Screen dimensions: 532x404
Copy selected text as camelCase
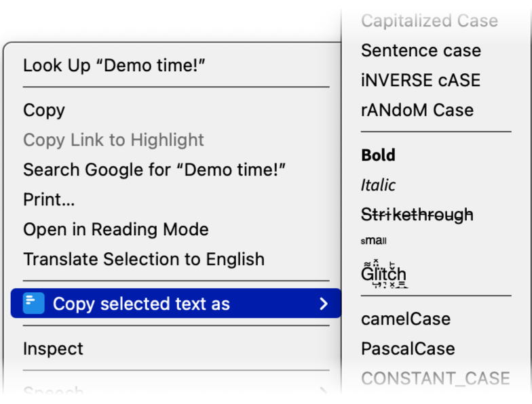click(x=405, y=319)
